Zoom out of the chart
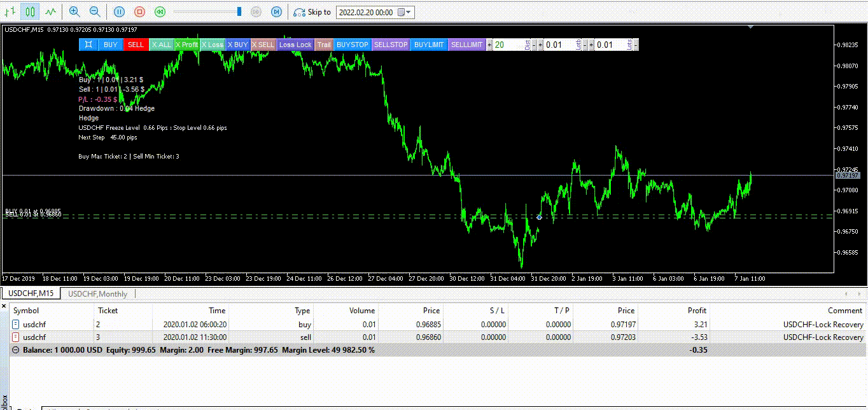The height and width of the screenshot is (410, 868). coord(95,11)
